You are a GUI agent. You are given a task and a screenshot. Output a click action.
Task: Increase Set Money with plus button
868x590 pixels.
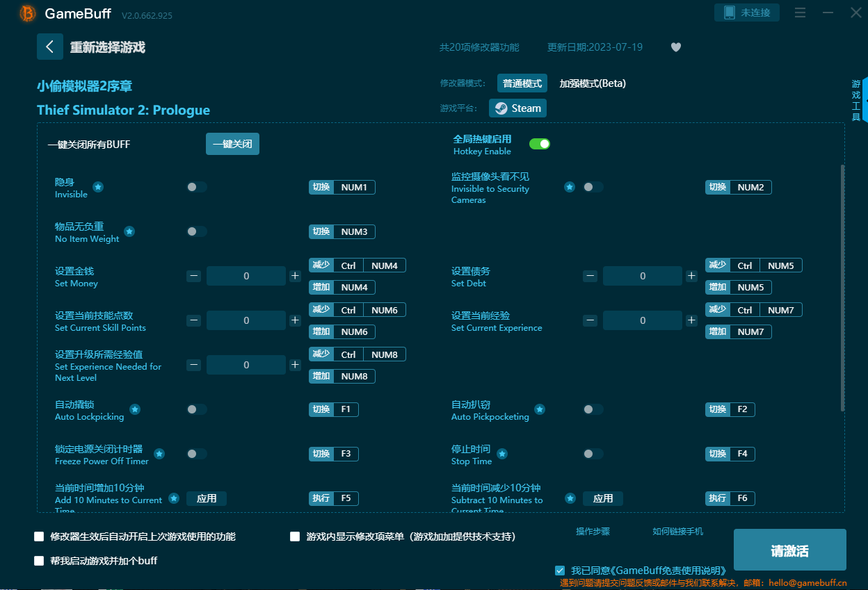(295, 276)
